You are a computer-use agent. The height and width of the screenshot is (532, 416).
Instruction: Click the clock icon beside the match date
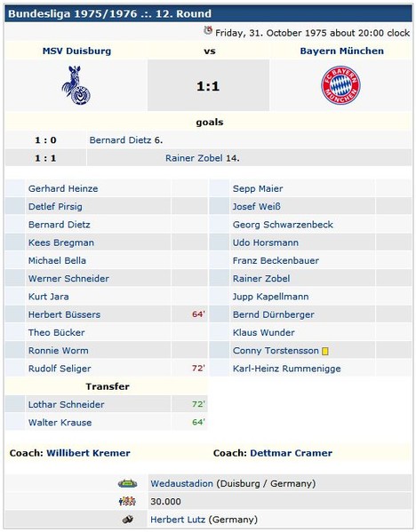208,31
